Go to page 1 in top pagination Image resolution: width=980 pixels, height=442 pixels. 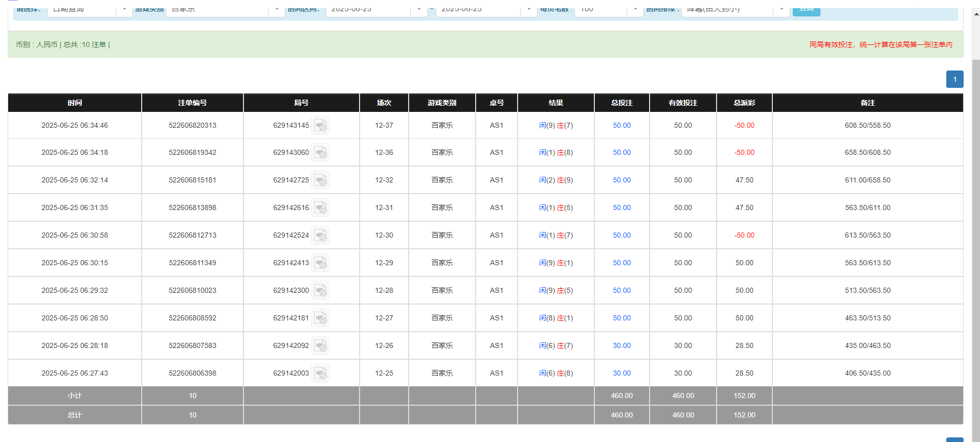[954, 79]
